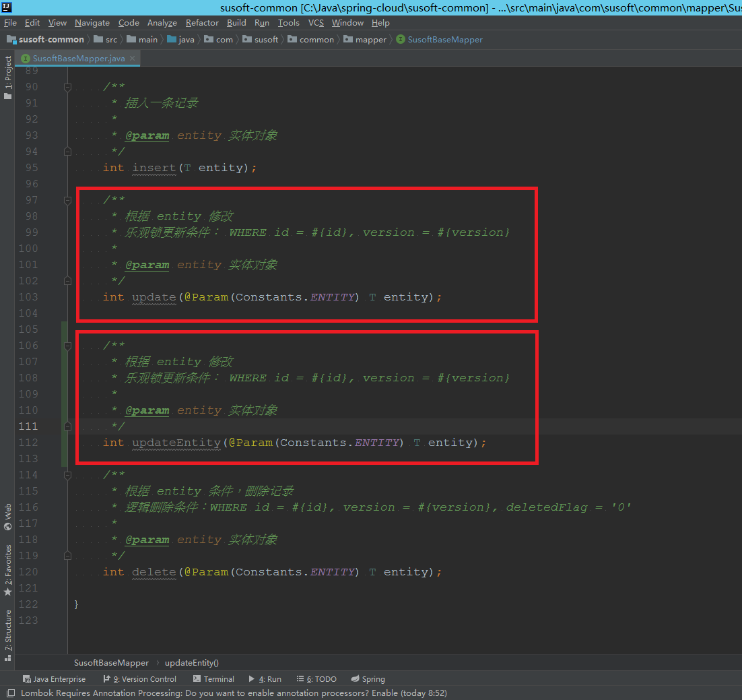
Task: Open the Java Enterprise tool window
Action: coord(54,679)
